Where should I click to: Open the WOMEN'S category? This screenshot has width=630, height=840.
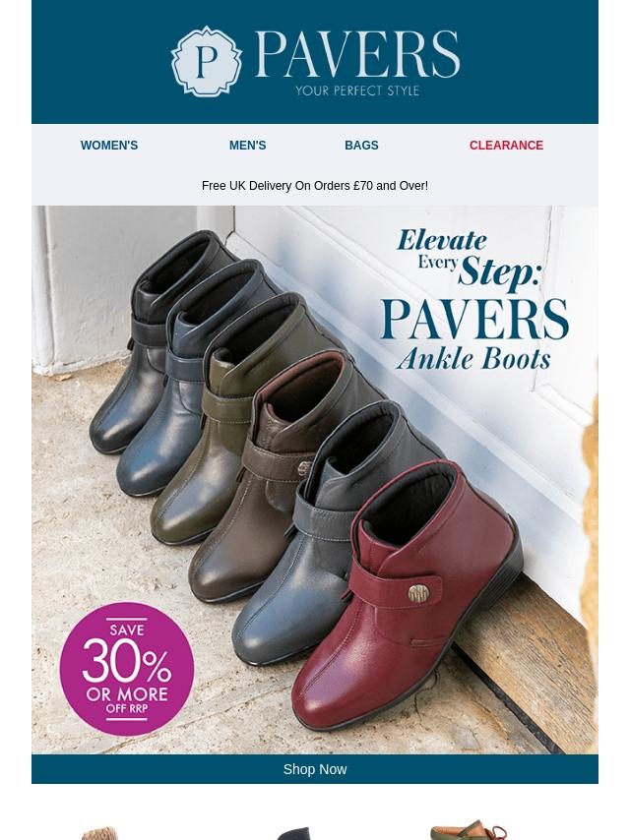(109, 146)
